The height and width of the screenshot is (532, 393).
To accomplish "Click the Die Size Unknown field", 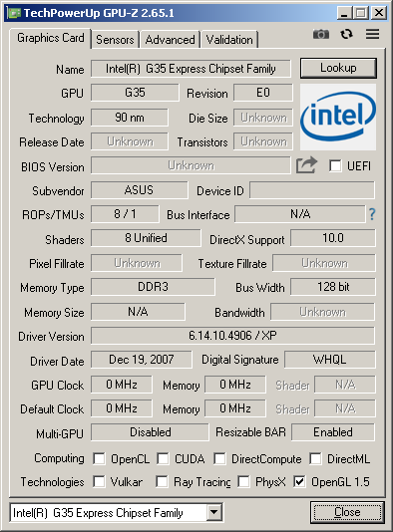I will (263, 118).
